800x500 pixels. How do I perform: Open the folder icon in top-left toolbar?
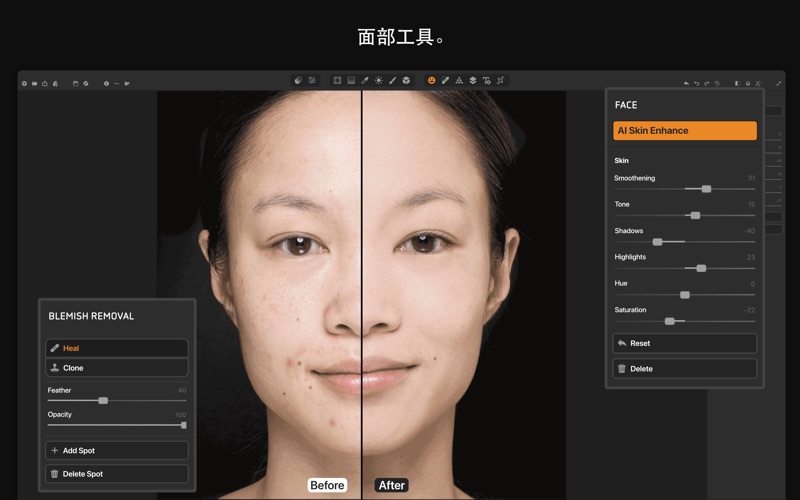[34, 83]
